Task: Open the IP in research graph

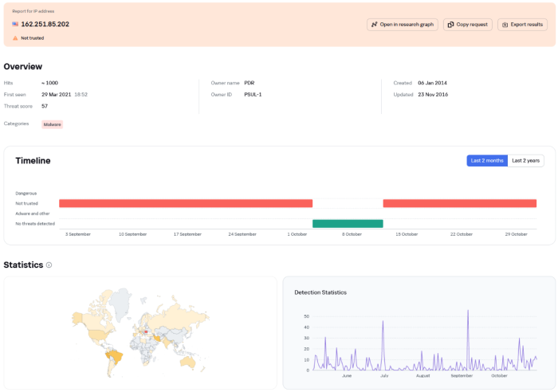Action: (403, 25)
